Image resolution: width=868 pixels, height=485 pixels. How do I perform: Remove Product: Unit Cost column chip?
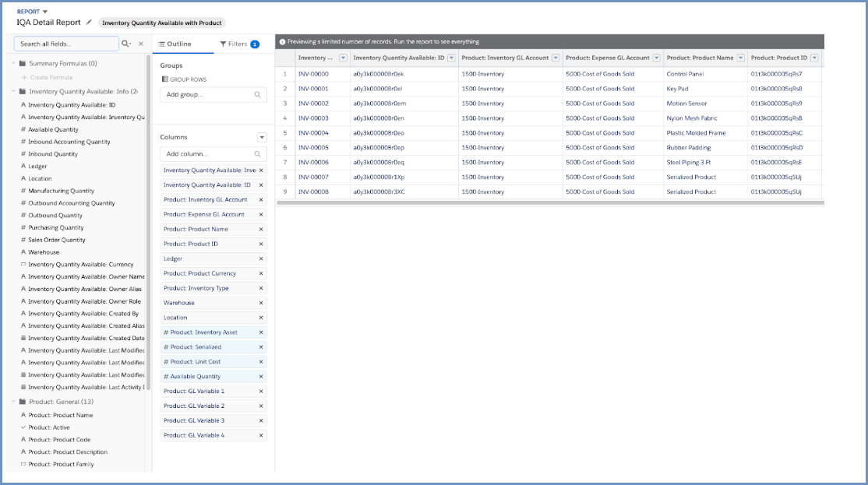[261, 362]
